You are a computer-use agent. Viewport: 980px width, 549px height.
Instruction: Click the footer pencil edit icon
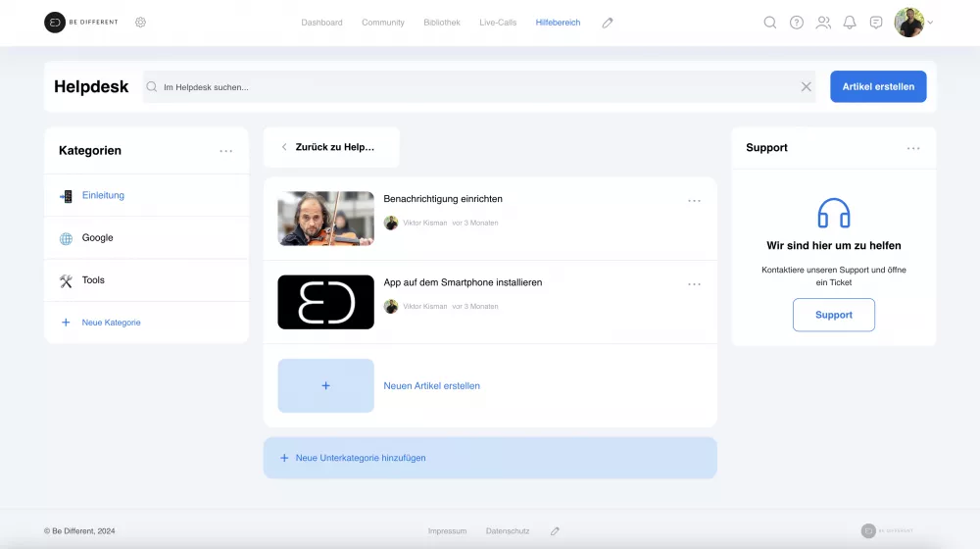pyautogui.click(x=555, y=531)
